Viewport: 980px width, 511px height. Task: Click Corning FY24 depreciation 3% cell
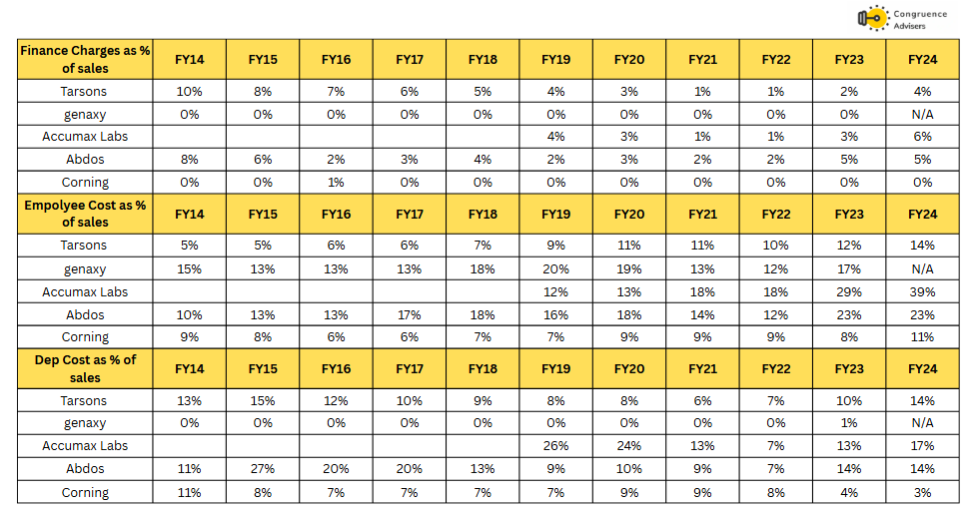tap(922, 492)
